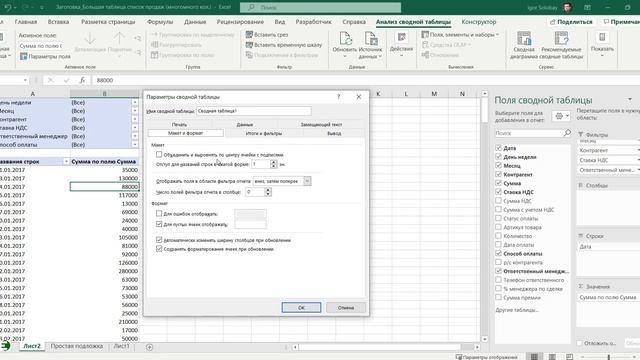Switch to Замещающий текст tab

321,124
